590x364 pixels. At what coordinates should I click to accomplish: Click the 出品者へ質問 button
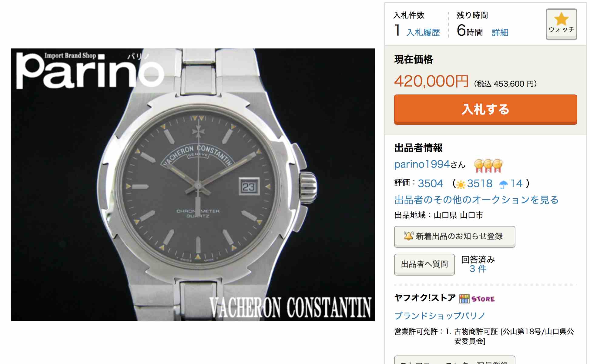[424, 264]
